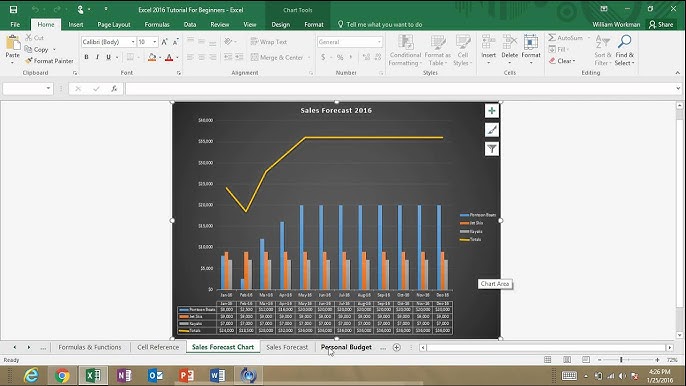Viewport: 686px width, 386px height.
Task: Click the Name Box input field
Action: coord(24,89)
